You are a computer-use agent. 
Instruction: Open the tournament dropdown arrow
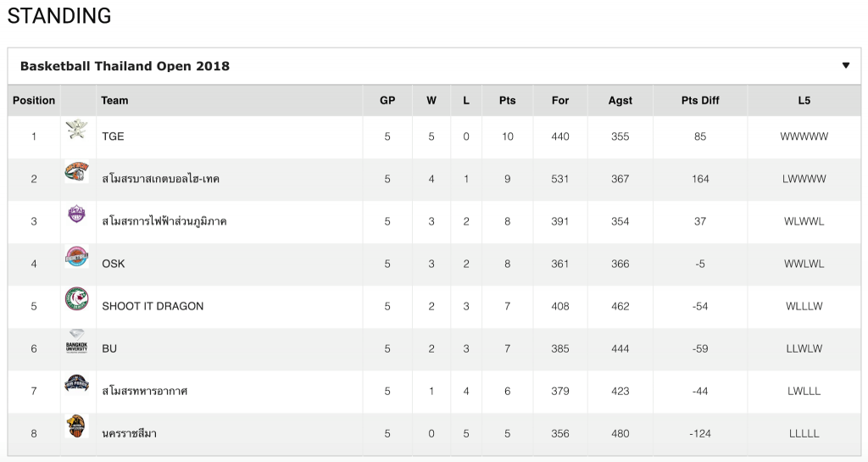tap(845, 66)
